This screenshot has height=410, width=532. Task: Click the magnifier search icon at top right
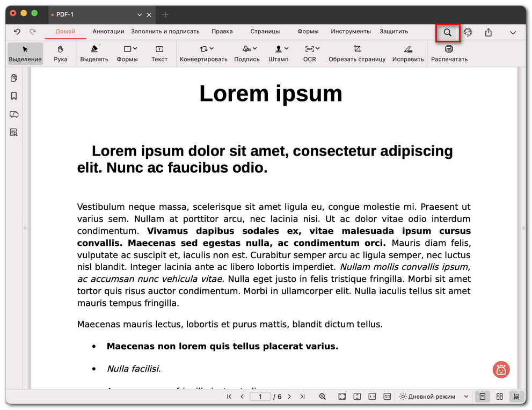coord(447,33)
